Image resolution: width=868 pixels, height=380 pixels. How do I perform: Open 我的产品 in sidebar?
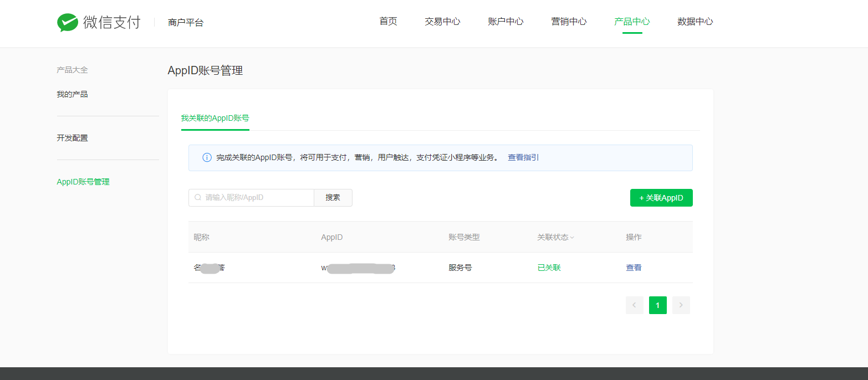click(x=72, y=94)
